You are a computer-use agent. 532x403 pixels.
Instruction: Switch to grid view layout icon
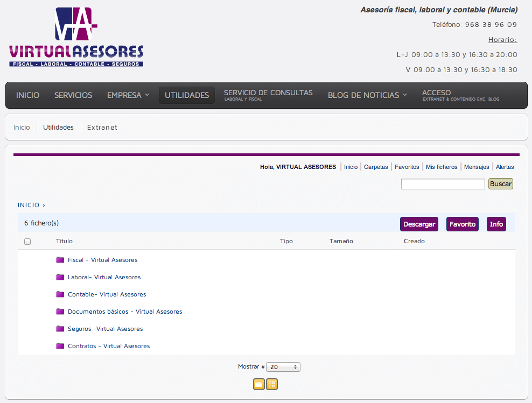click(272, 384)
